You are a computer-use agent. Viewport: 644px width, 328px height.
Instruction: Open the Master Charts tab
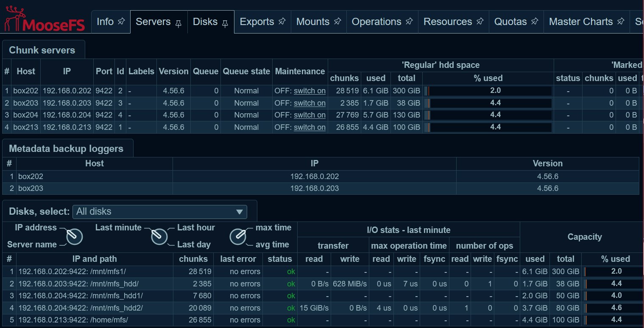tap(581, 22)
